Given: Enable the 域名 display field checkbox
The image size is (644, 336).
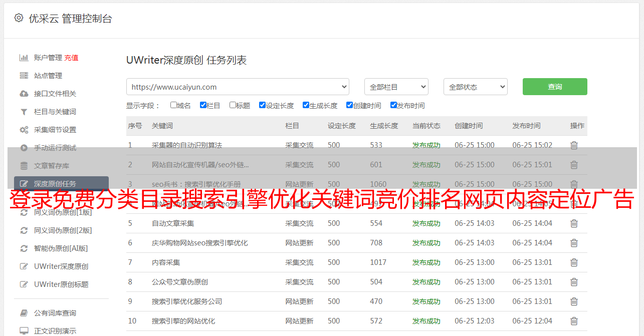Looking at the screenshot, I should (173, 105).
